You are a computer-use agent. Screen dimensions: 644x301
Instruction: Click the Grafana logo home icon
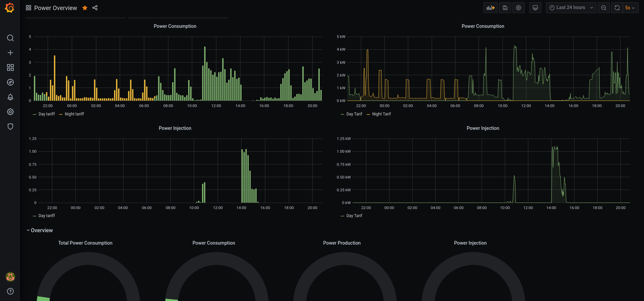pos(10,8)
